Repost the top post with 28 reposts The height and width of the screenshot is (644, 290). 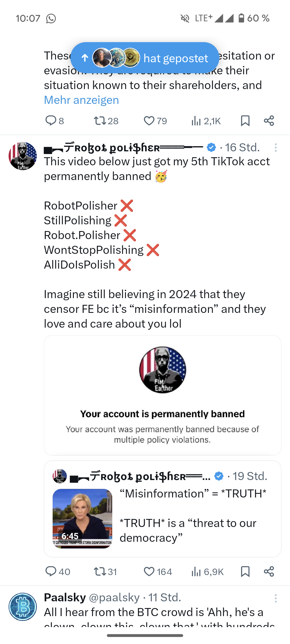(x=100, y=121)
